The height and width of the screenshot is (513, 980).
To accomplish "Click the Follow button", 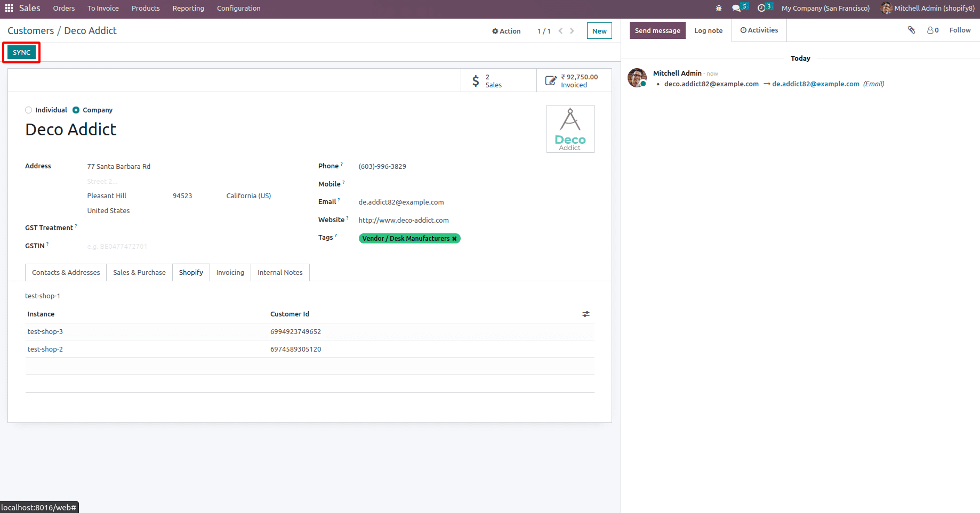I will 960,30.
